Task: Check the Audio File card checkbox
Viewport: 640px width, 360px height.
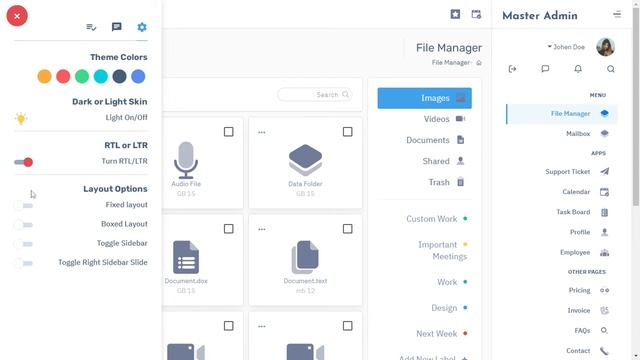Action: 229,132
